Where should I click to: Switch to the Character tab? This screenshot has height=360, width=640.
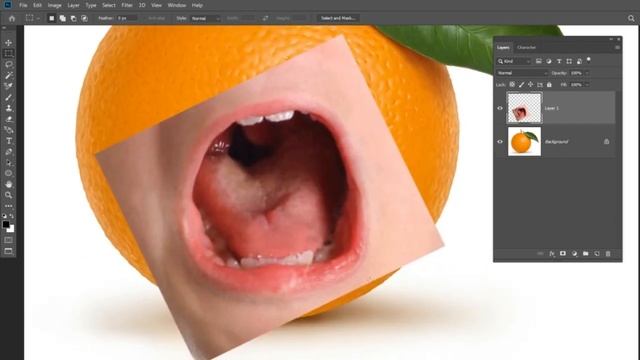(526, 47)
